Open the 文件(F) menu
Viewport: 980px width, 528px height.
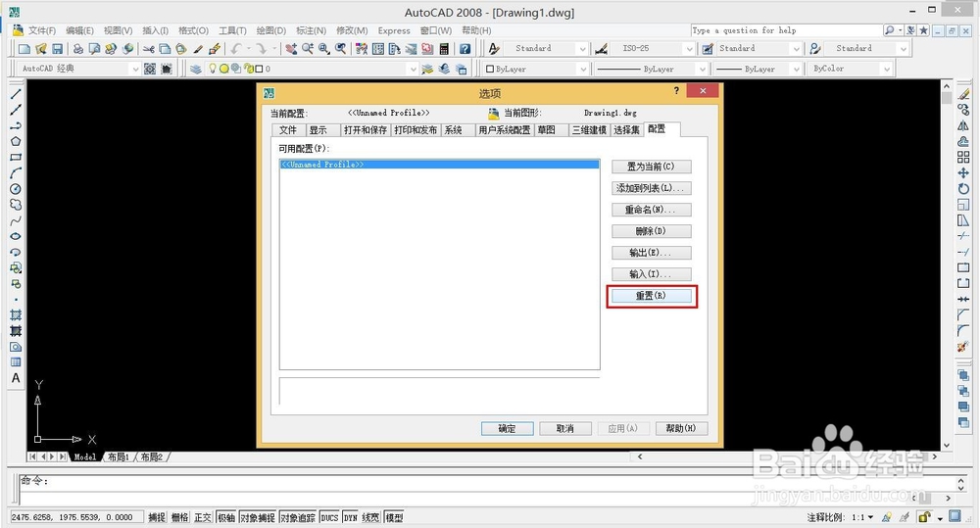[42, 30]
